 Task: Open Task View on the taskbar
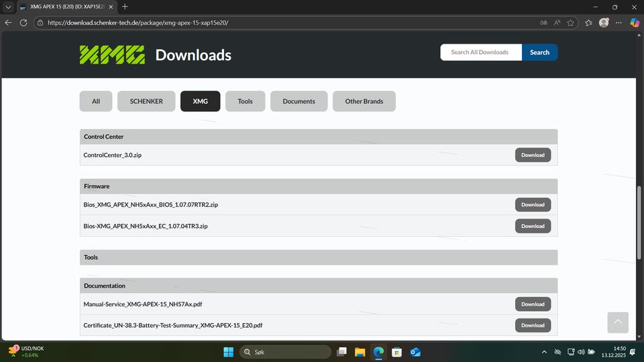pos(341,352)
